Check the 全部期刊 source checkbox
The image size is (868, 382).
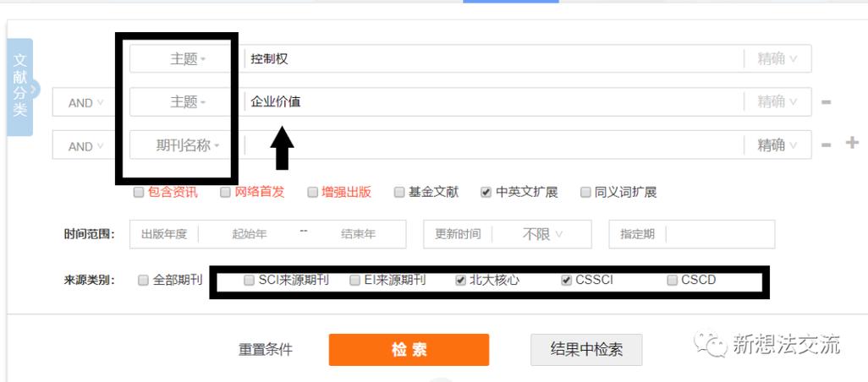click(x=143, y=281)
